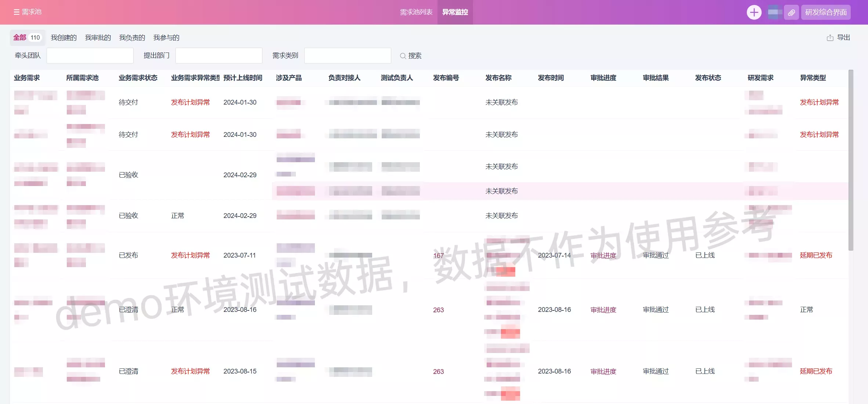
Task: Click the 审批结果 column header
Action: [656, 78]
